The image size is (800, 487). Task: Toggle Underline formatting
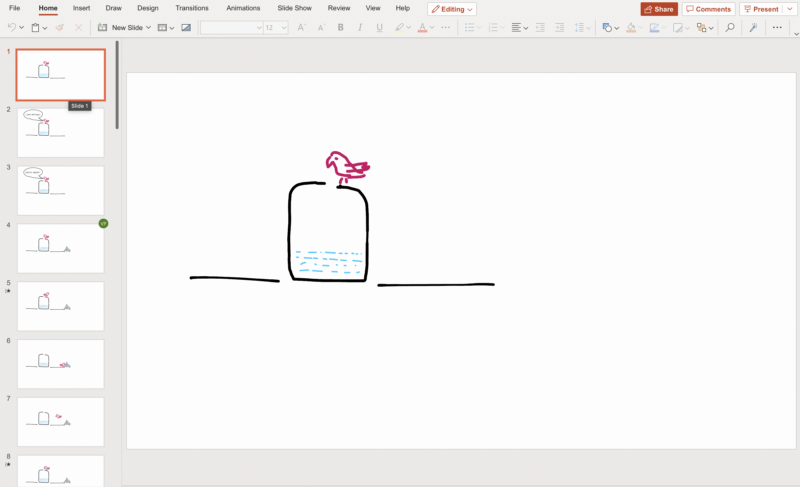click(379, 28)
